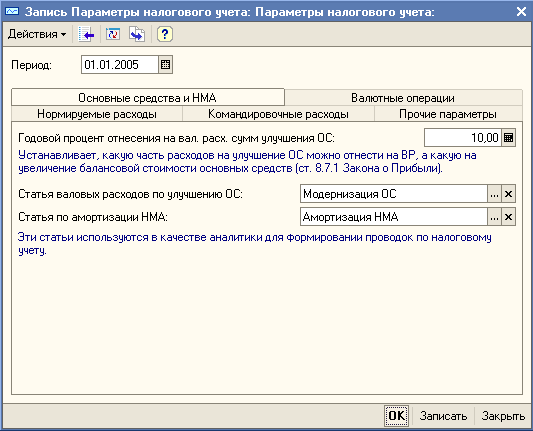The height and width of the screenshot is (431, 533).
Task: Click Закрыть button at bottom
Action: (x=503, y=416)
